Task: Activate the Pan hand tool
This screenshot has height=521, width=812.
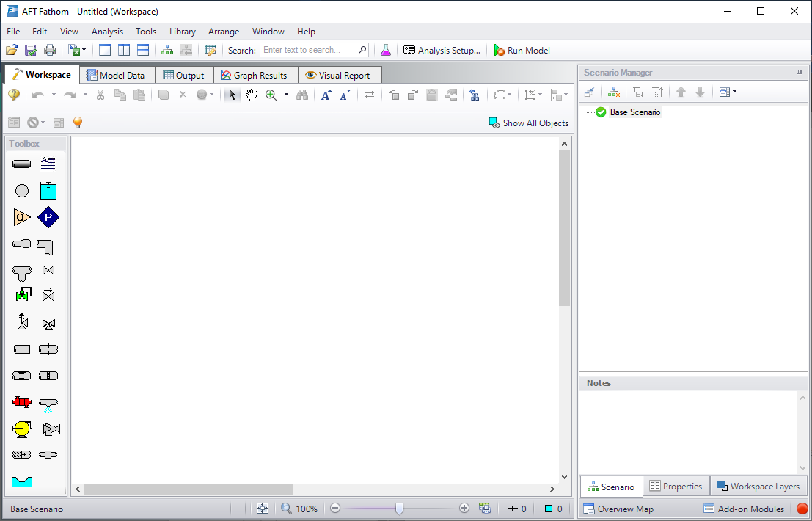Action: tap(252, 95)
